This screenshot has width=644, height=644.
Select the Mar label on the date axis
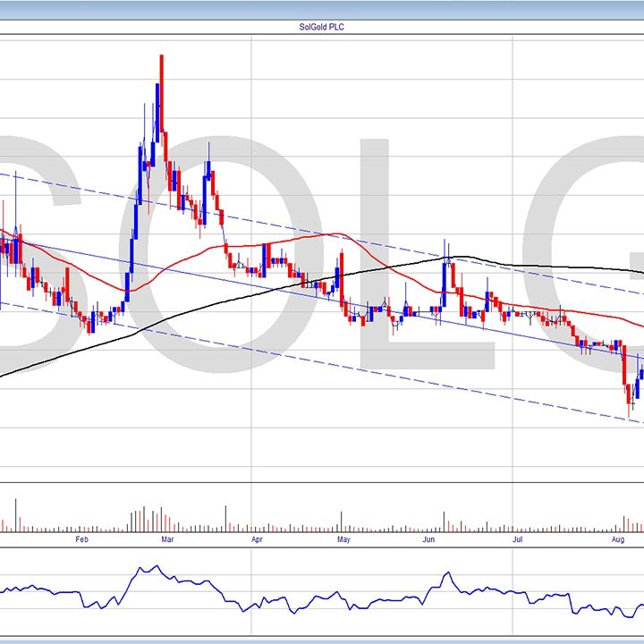(167, 540)
